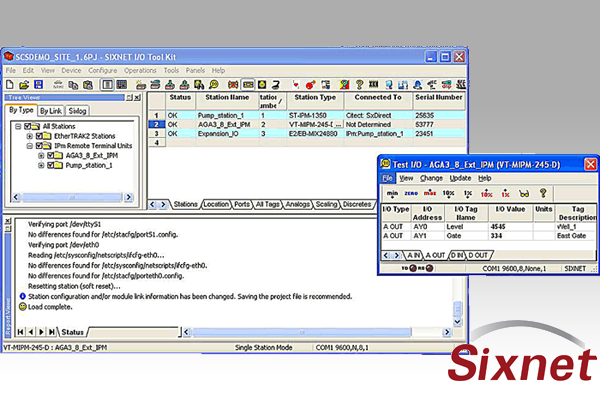Click the magnifier search toolbar icon
Screen dimensions: 600x400
[x=214, y=85]
